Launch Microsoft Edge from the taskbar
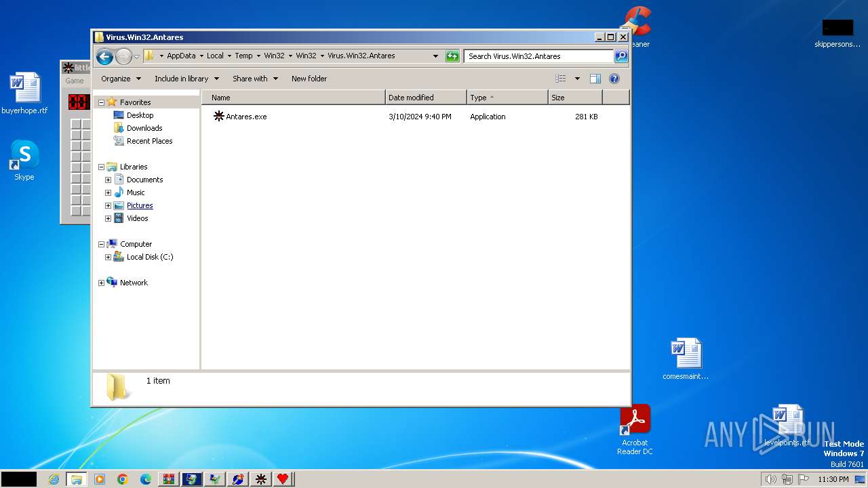Screen dimensions: 868x488 pyautogui.click(x=146, y=479)
